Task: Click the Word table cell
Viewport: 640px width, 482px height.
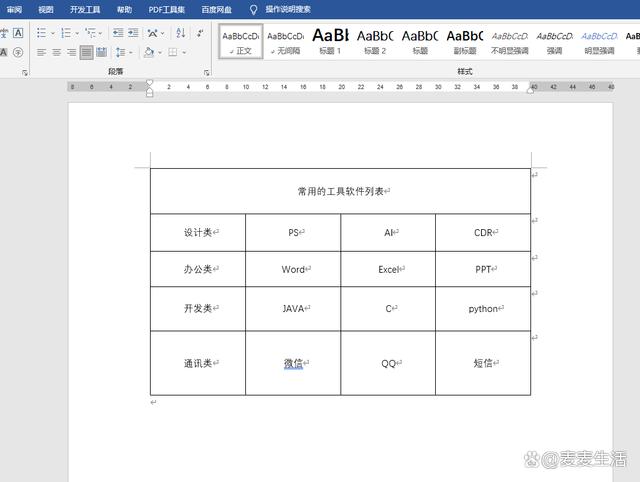Action: point(293,269)
